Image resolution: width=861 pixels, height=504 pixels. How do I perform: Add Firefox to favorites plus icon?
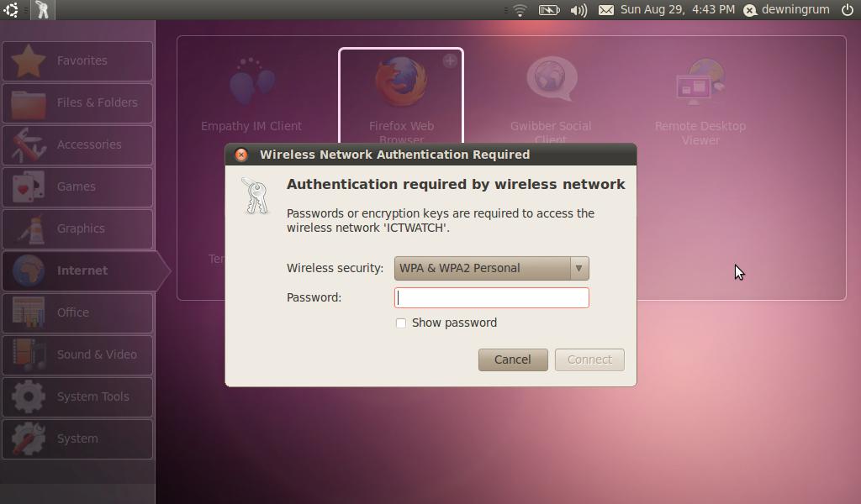450,60
